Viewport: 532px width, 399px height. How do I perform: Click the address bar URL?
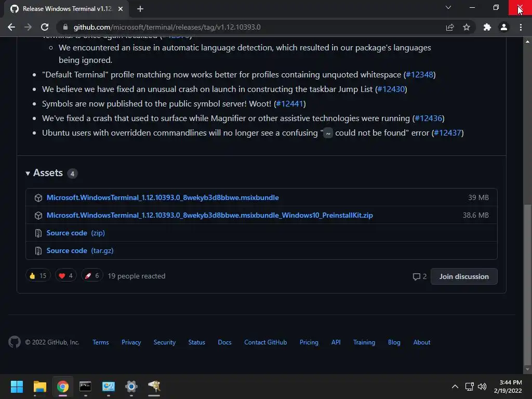[167, 27]
